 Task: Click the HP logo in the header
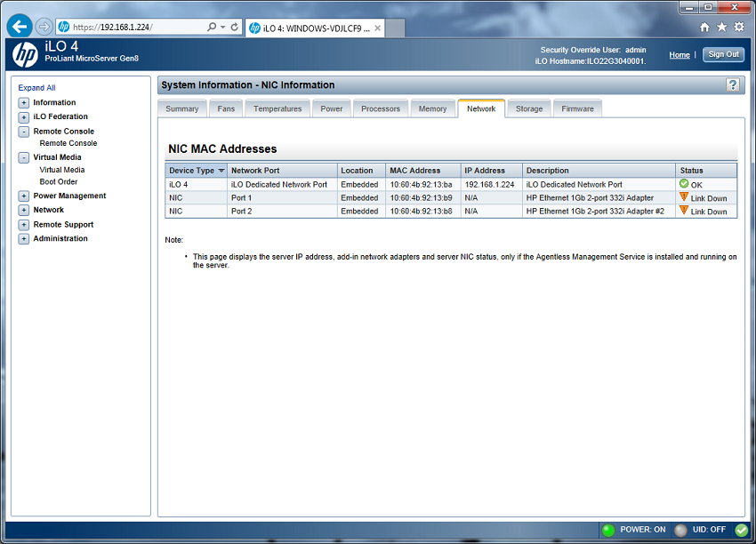(25, 54)
